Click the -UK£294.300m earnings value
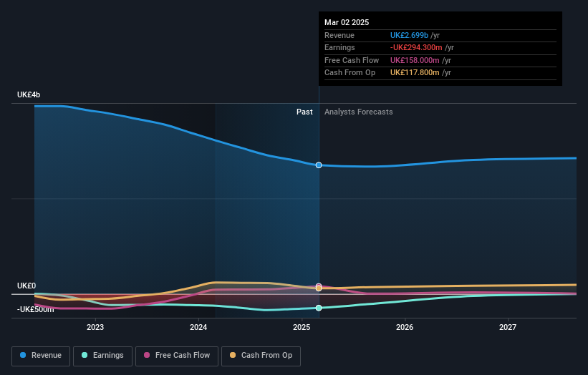588x375 pixels. tap(416, 47)
